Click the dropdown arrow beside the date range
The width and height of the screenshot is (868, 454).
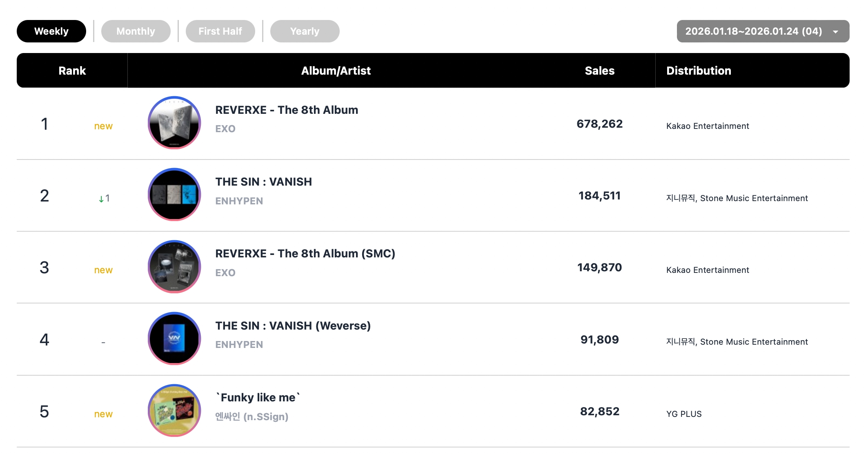[x=836, y=32]
